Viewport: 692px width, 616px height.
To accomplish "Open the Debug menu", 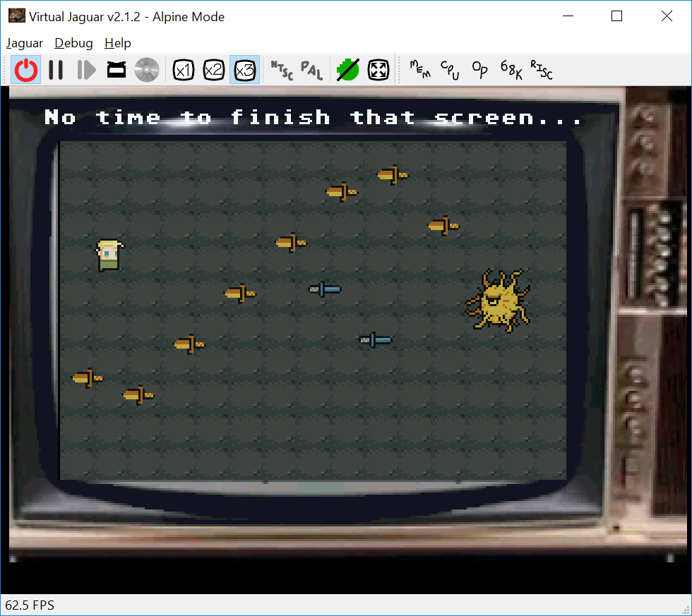I will click(x=73, y=43).
